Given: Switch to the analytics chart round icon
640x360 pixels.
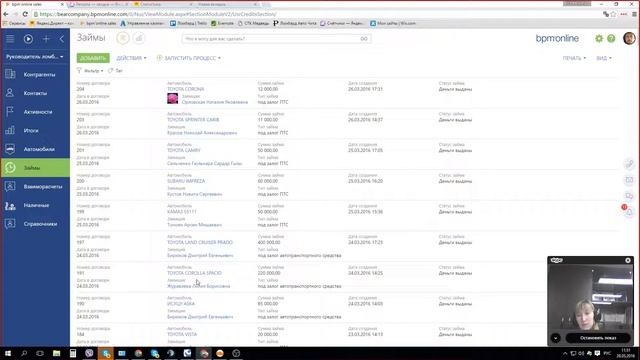Looking at the screenshot, I should click(139, 38).
